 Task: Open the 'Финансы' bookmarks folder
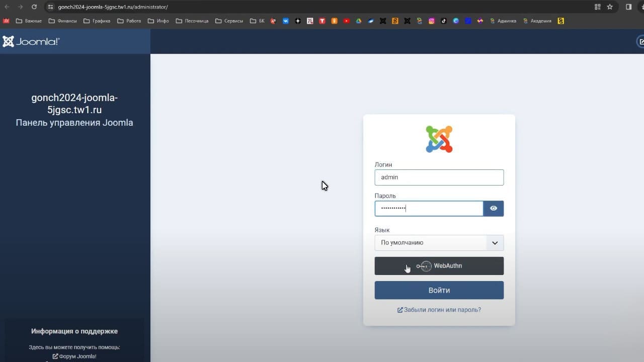(63, 21)
